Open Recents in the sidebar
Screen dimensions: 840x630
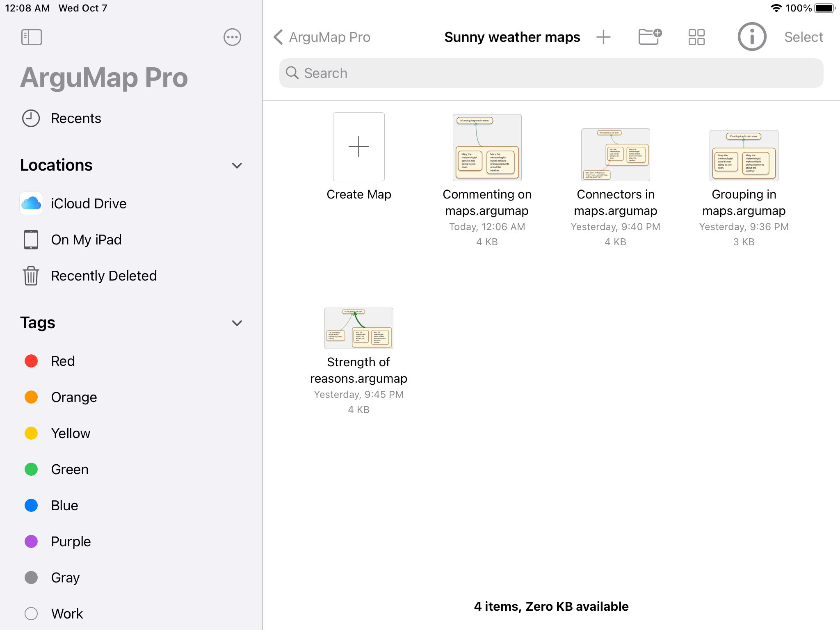tap(76, 118)
